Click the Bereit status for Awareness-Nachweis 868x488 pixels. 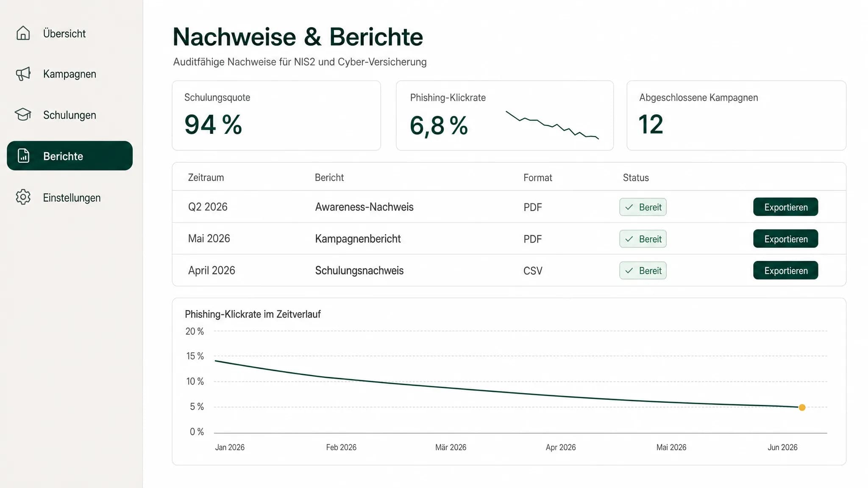(x=643, y=207)
